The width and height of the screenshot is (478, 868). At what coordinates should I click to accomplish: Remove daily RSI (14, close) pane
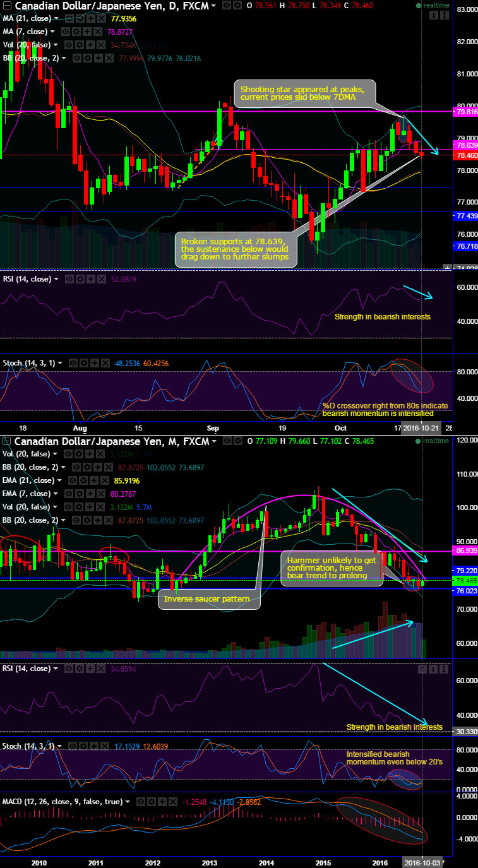click(101, 278)
